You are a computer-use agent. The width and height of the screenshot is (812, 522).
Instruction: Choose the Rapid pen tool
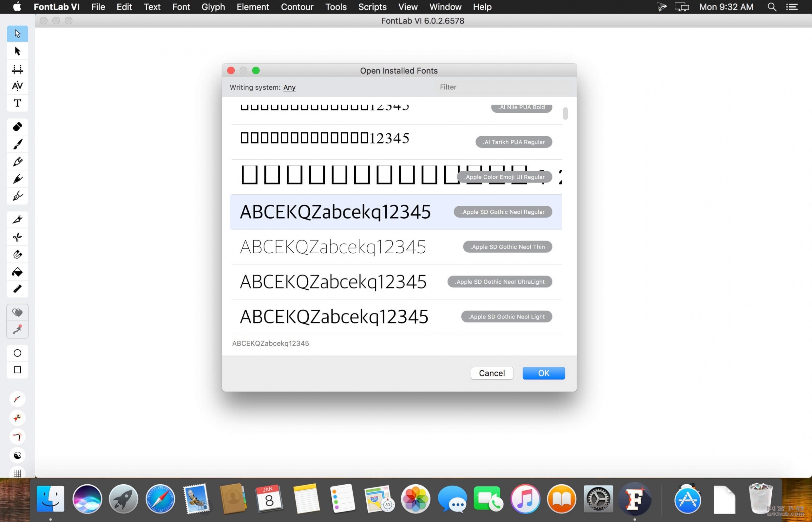(x=17, y=196)
